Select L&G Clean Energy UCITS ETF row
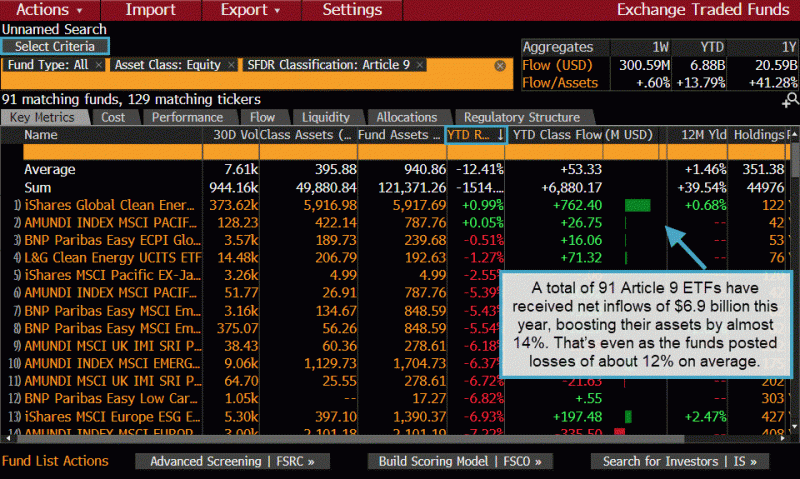Screen dimensions: 800x479 pyautogui.click(x=113, y=258)
